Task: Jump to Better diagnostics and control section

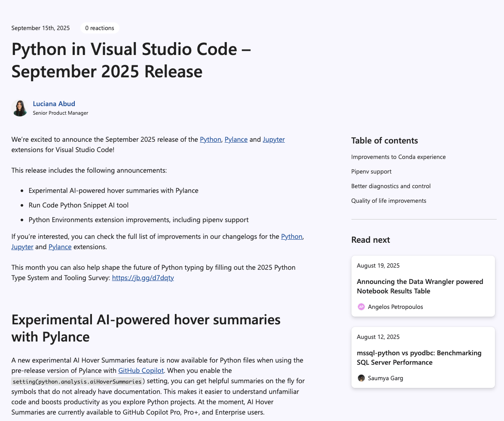Action: click(x=391, y=186)
